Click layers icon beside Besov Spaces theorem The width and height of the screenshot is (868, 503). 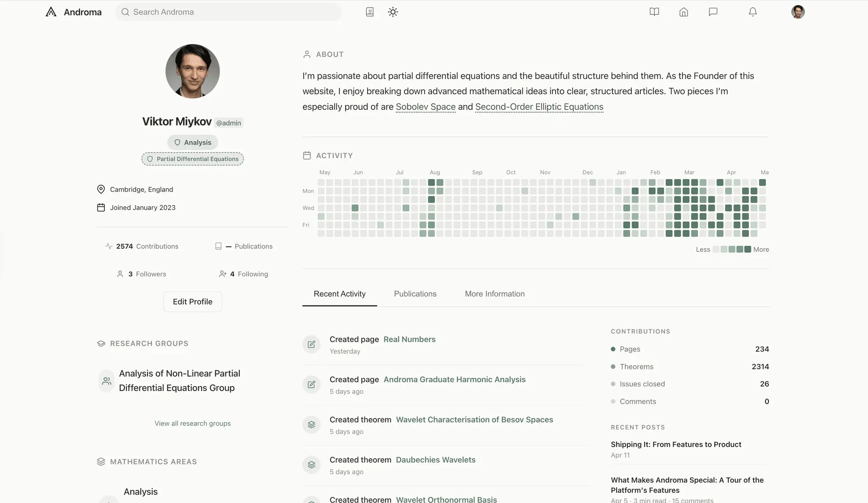pos(312,425)
